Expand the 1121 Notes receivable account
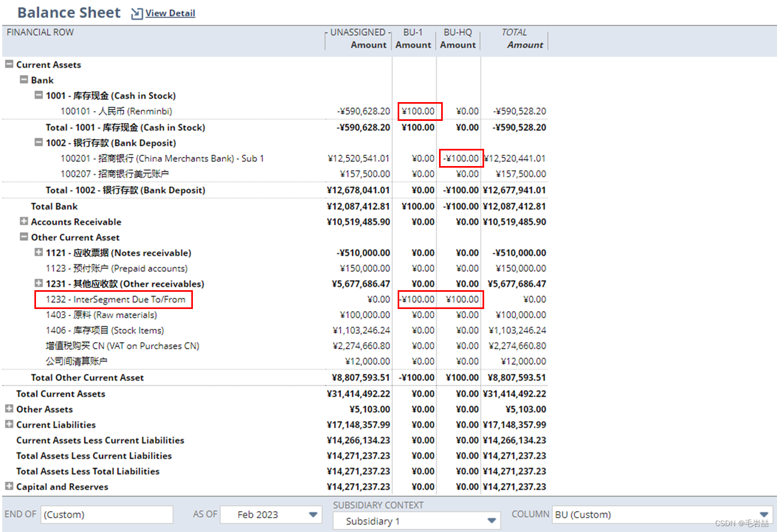The height and width of the screenshot is (532, 777). coord(38,253)
